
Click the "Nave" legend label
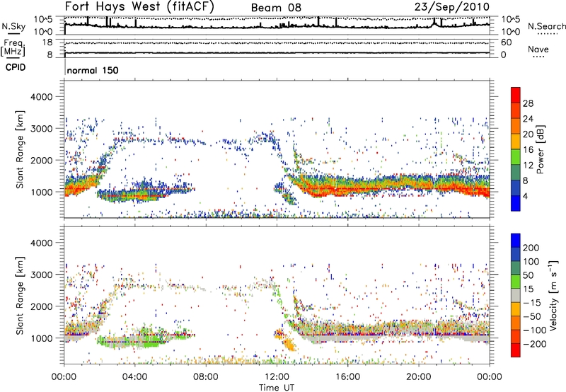[538, 49]
